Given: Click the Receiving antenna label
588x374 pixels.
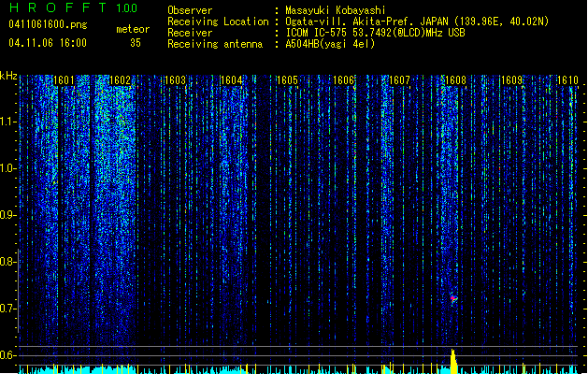Looking at the screenshot, I should [x=215, y=44].
